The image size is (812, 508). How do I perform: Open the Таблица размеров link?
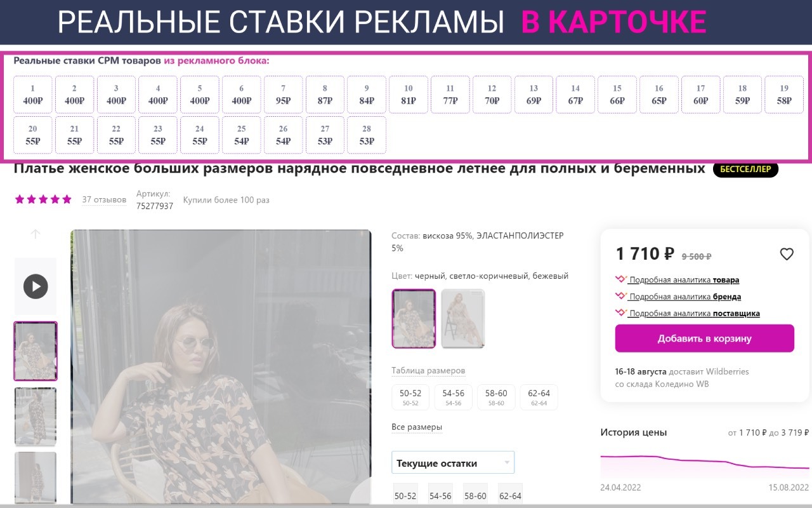428,371
